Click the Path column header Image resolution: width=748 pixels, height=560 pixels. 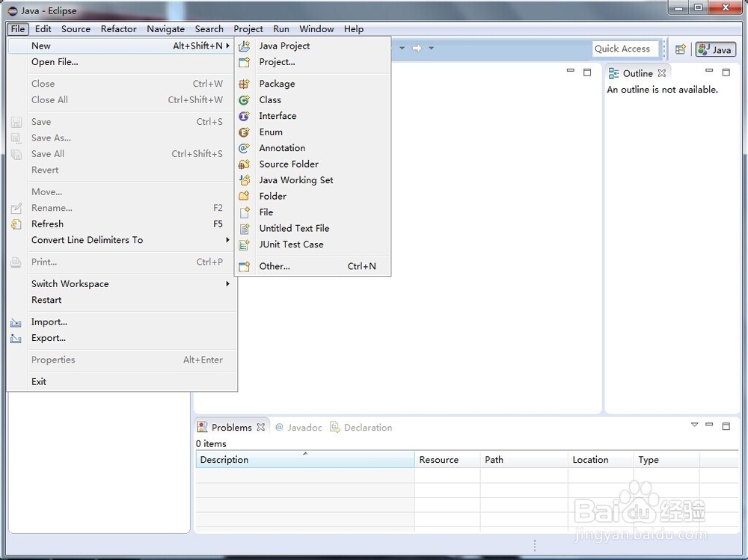pos(524,459)
